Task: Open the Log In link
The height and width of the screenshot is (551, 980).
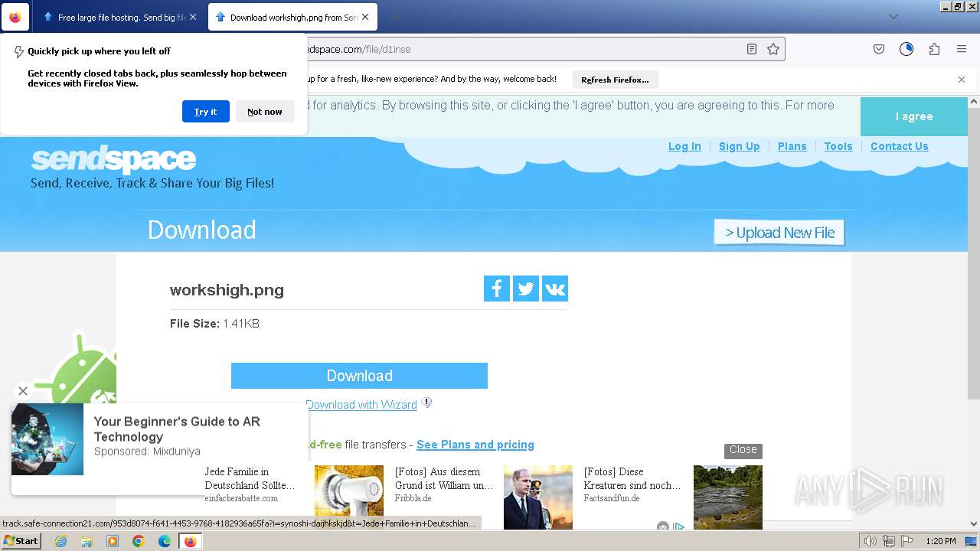Action: click(684, 146)
